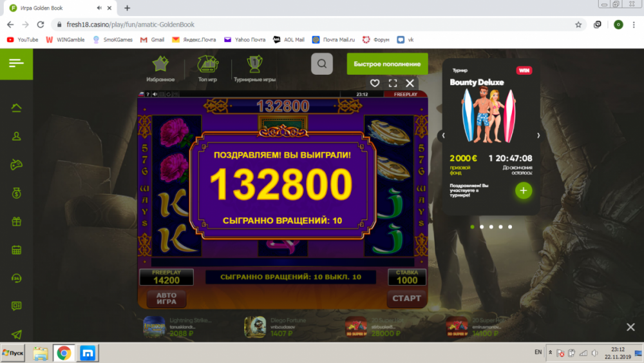Screen dimensions: 644x363
Task: Add game to favorites with heart icon
Action: 375,83
